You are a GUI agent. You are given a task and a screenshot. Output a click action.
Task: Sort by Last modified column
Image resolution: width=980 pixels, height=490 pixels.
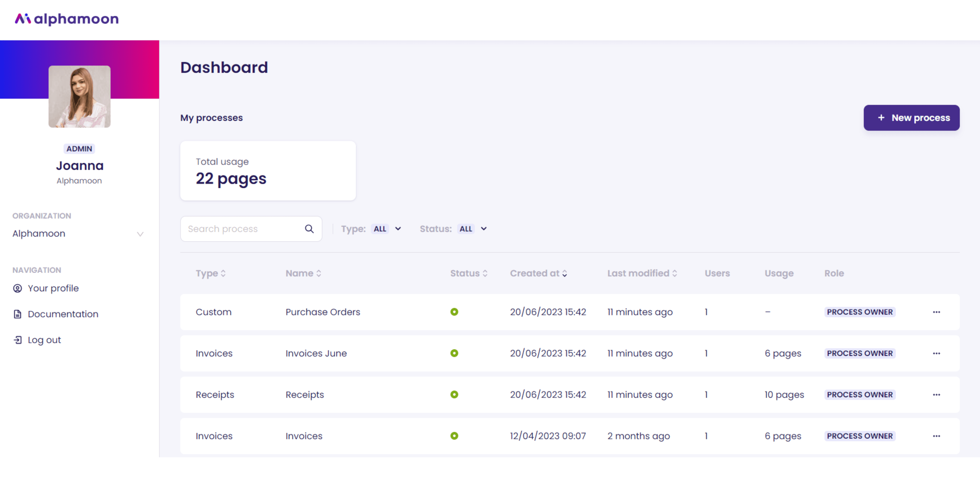click(642, 273)
